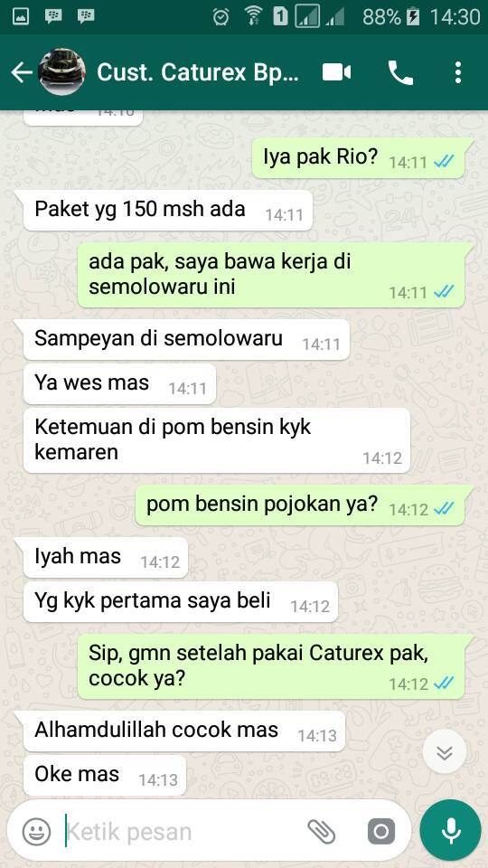Open contact info for Cust. Caturex Bp...

198,72
